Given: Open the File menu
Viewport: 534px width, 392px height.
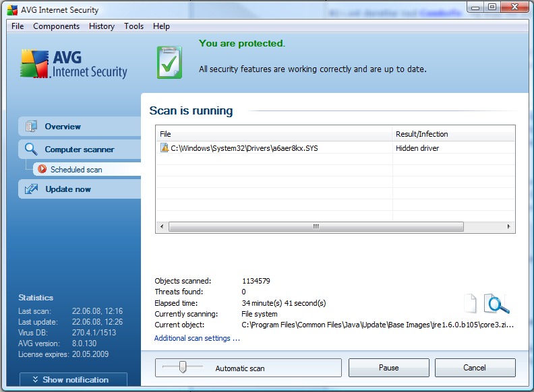Looking at the screenshot, I should (18, 26).
